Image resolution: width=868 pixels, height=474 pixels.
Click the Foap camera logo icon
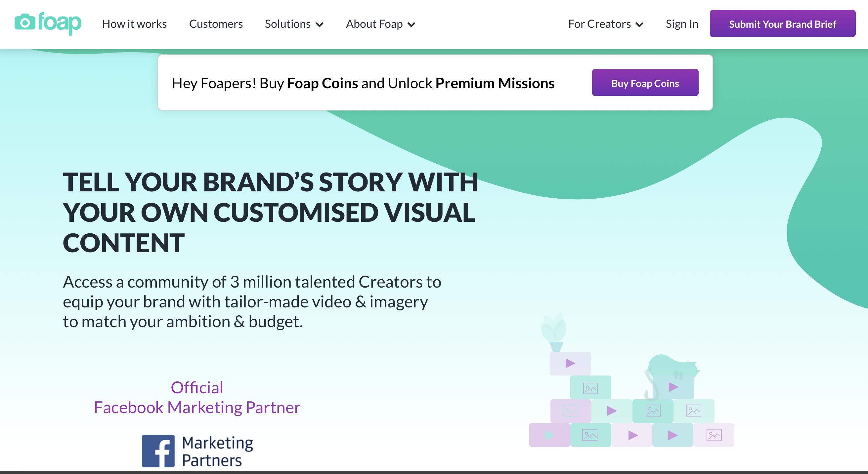(x=24, y=22)
